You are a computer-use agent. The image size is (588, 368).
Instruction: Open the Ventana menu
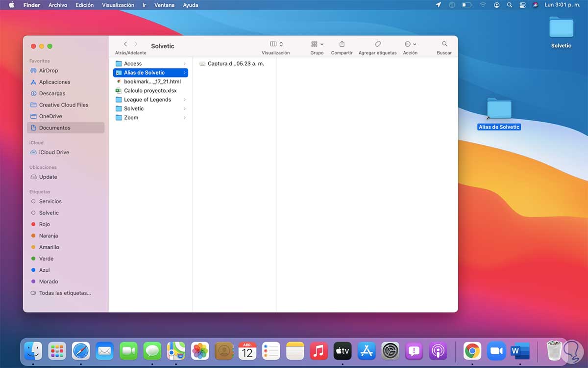click(164, 5)
